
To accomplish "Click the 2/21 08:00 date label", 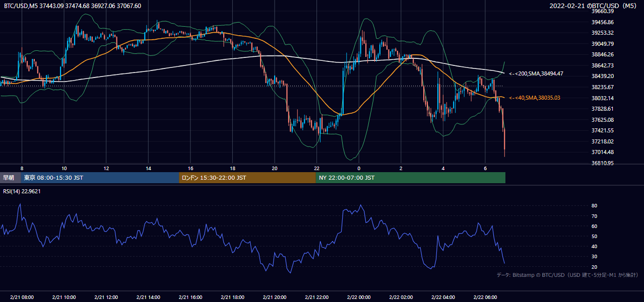I will pyautogui.click(x=22, y=297).
